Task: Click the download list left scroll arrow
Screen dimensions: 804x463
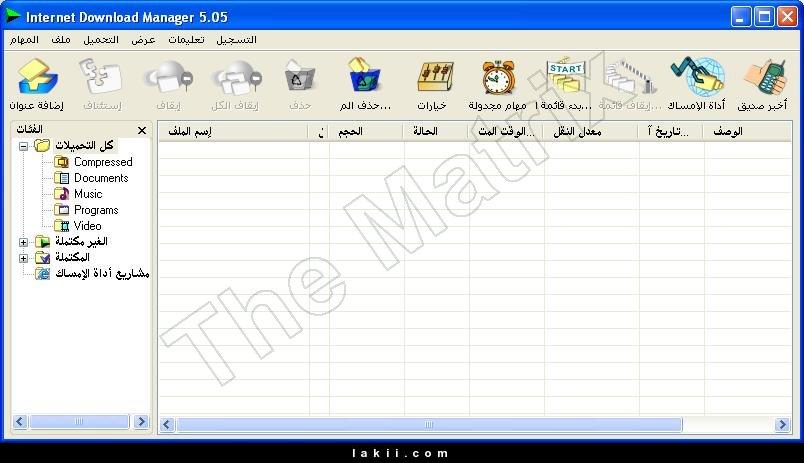Action: pos(167,425)
